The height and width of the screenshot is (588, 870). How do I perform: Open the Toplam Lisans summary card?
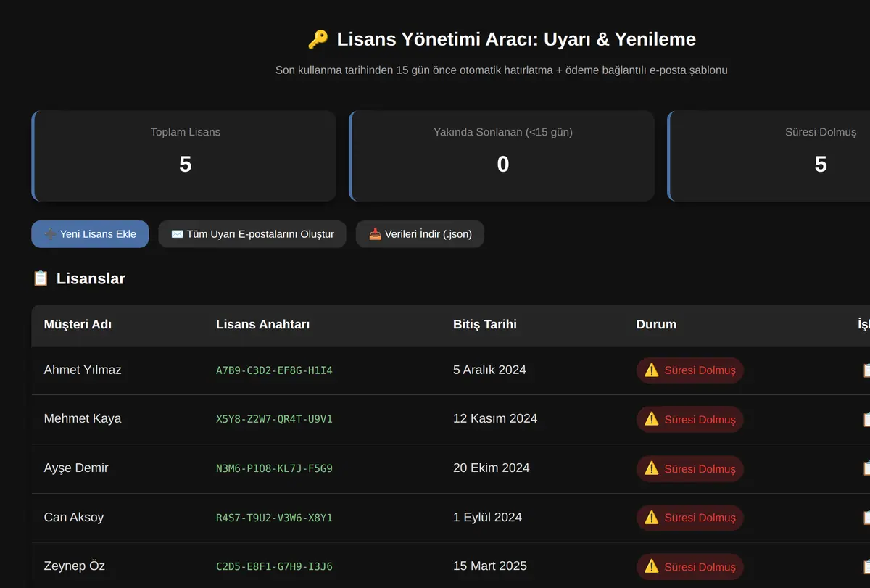pyautogui.click(x=184, y=156)
